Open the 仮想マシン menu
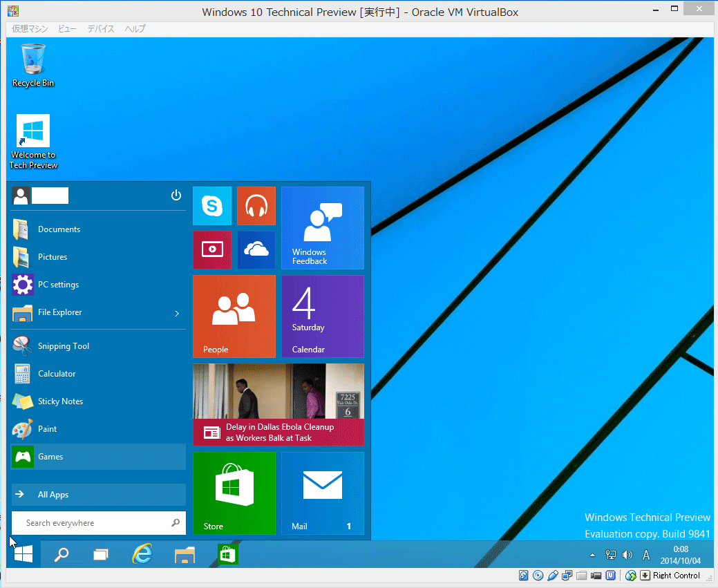 (x=30, y=28)
